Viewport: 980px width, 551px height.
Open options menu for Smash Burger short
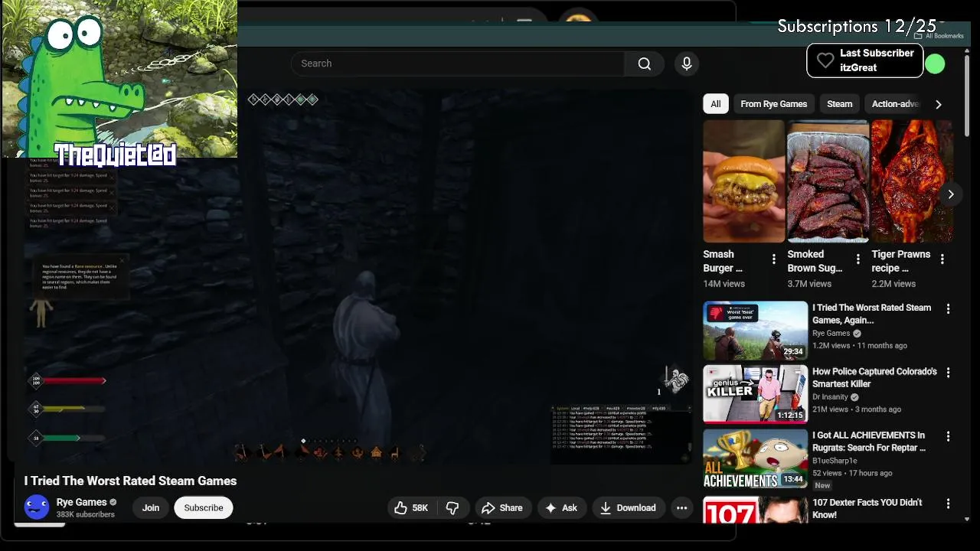(773, 259)
